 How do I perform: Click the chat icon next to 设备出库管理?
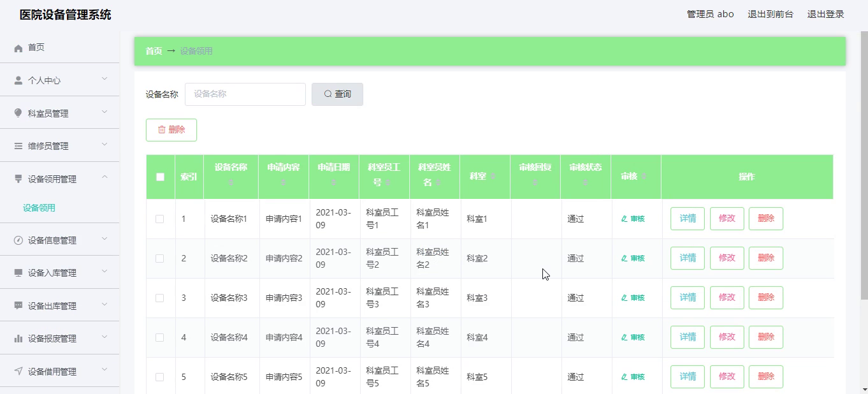18,305
